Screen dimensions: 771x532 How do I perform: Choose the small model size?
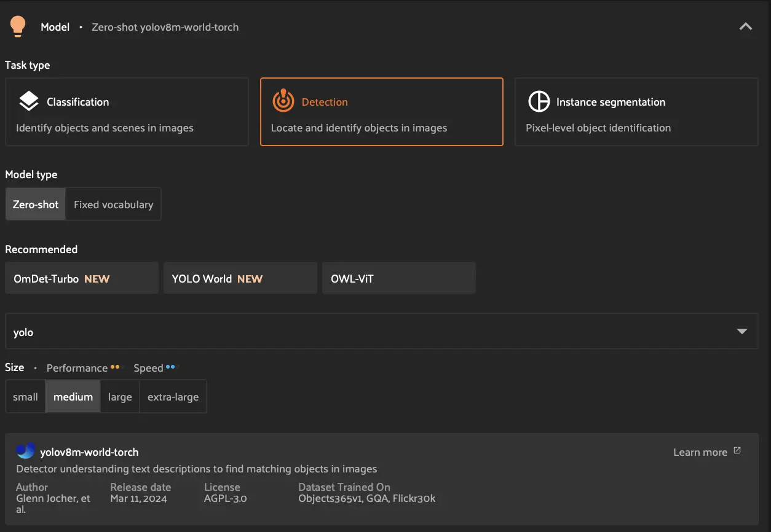pos(25,396)
